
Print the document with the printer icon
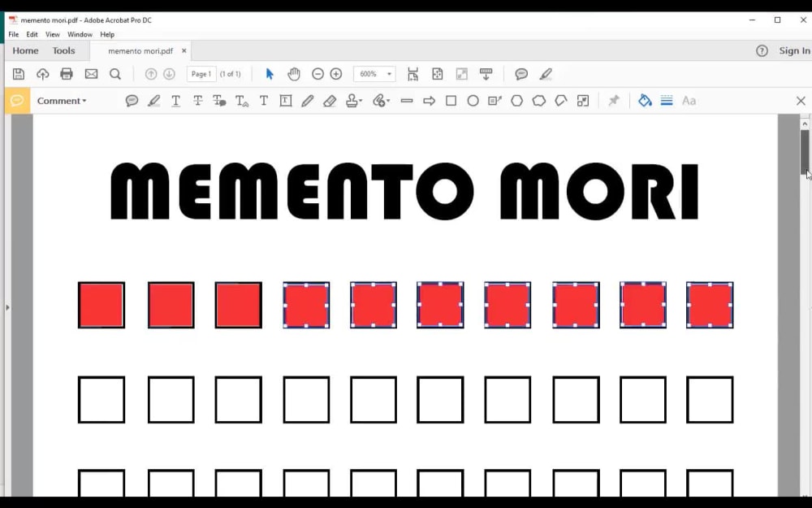click(x=67, y=74)
